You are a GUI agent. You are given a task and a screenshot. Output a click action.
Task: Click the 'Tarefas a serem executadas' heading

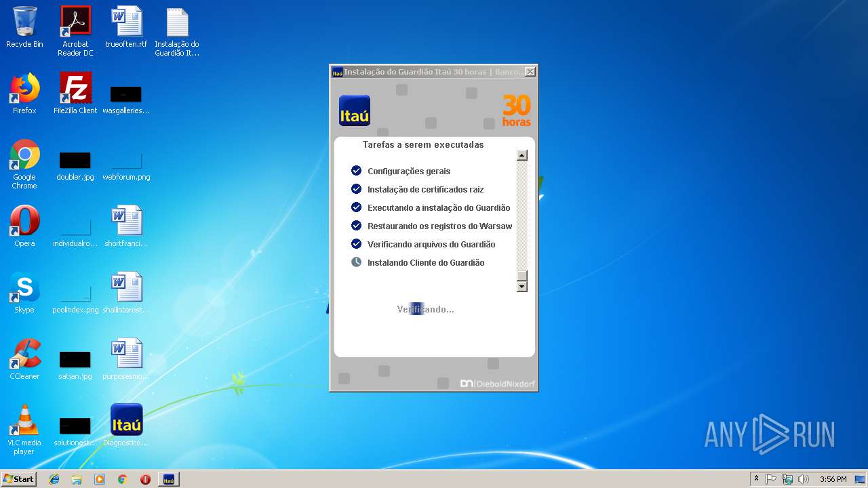pyautogui.click(x=423, y=144)
